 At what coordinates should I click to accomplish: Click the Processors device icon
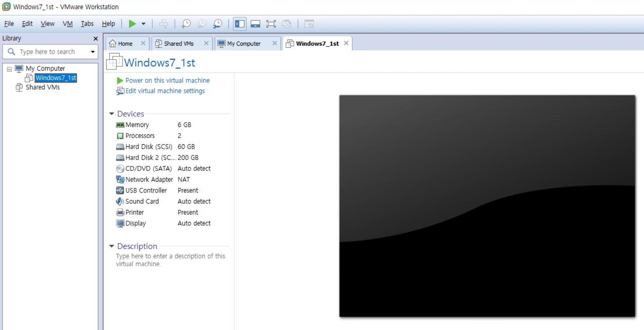pyautogui.click(x=120, y=136)
